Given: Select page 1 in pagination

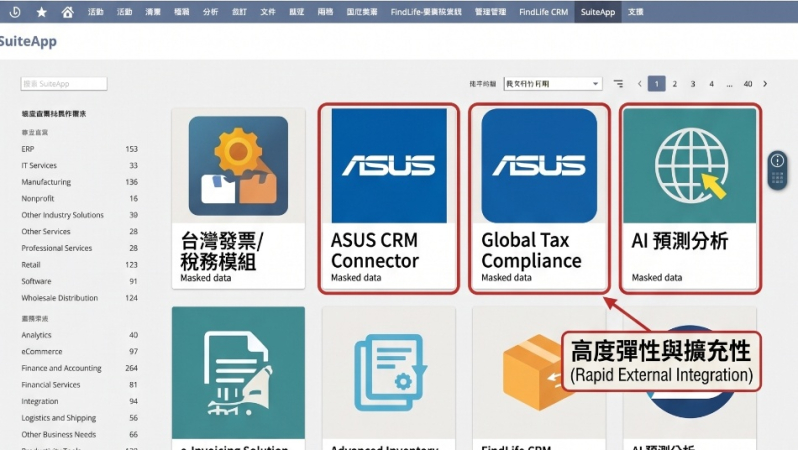Looking at the screenshot, I should pos(657,83).
